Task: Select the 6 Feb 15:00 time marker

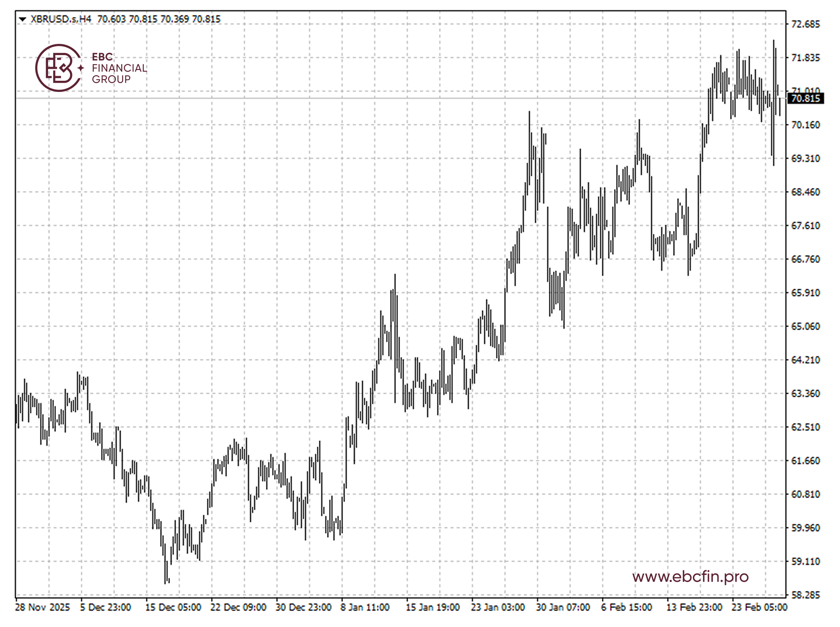Action: (x=626, y=607)
